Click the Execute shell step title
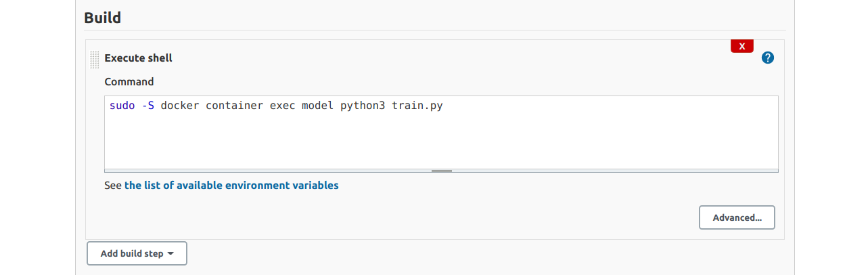The height and width of the screenshot is (275, 868). [x=138, y=58]
